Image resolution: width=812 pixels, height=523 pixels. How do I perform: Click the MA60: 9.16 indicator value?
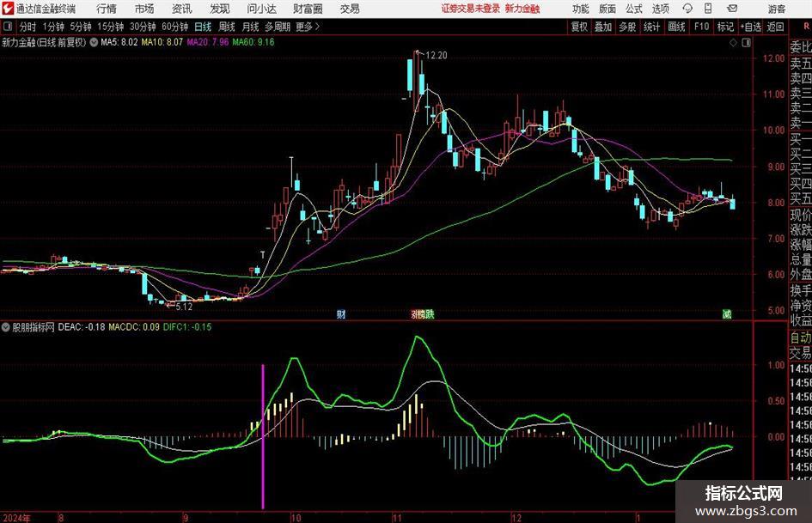[253, 42]
